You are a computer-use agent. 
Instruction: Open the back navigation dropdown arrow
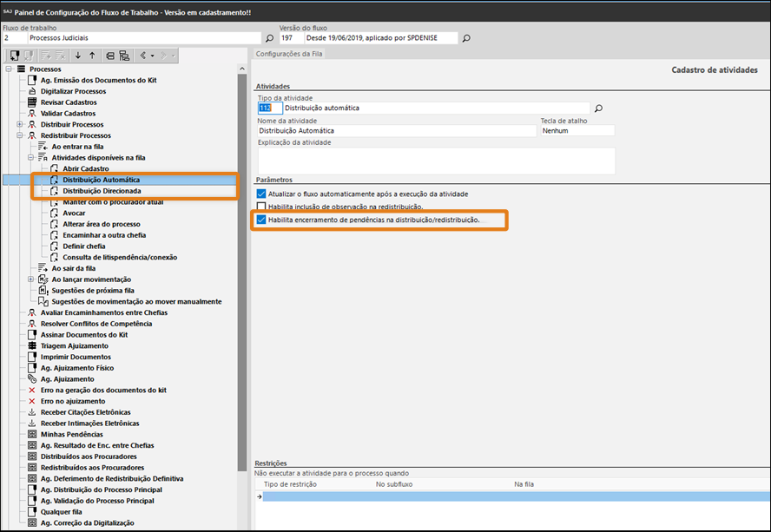tap(153, 56)
